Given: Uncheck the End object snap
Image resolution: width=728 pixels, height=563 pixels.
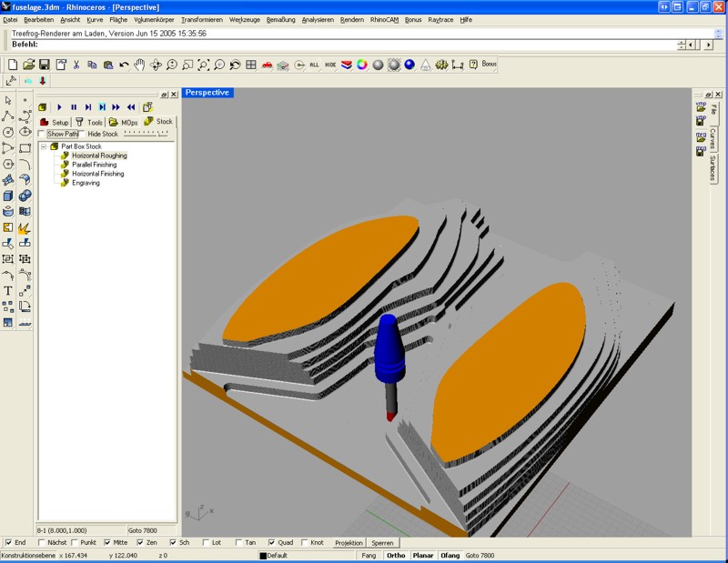Looking at the screenshot, I should (8, 542).
